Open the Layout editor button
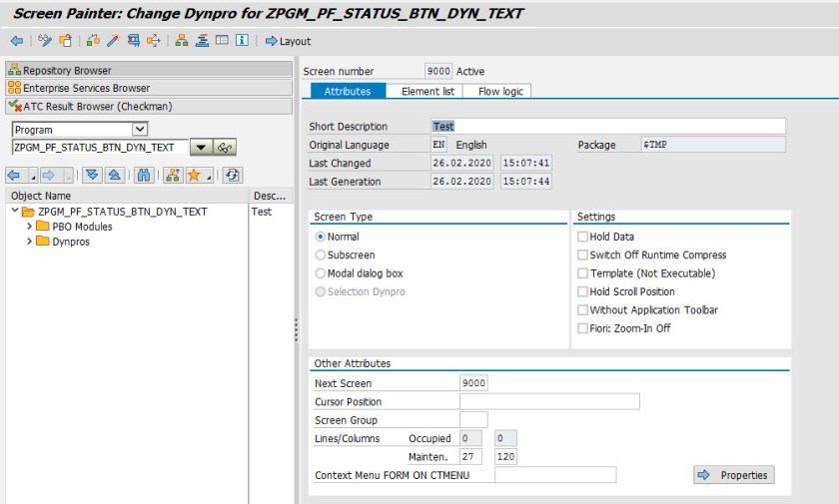The height and width of the screenshot is (504, 839). pos(288,41)
